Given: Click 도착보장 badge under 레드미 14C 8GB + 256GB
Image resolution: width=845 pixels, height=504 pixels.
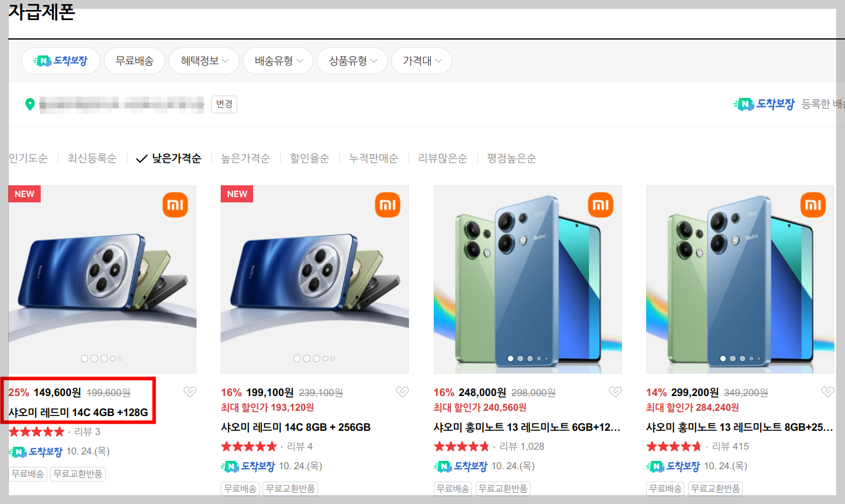Looking at the screenshot, I should click(248, 466).
